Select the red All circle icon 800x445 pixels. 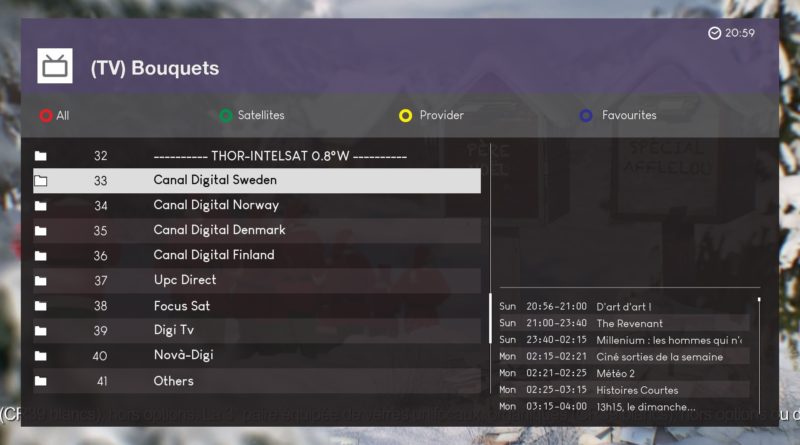[x=46, y=116]
